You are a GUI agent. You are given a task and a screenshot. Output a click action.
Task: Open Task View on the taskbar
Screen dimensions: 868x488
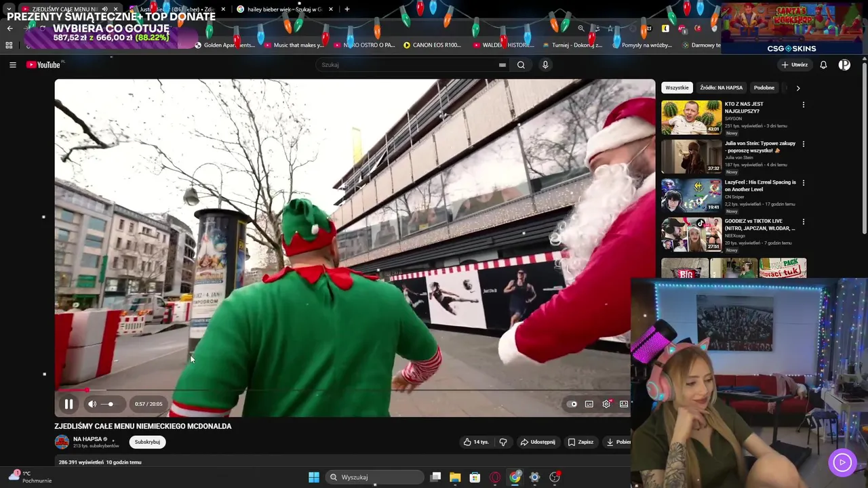click(x=436, y=477)
